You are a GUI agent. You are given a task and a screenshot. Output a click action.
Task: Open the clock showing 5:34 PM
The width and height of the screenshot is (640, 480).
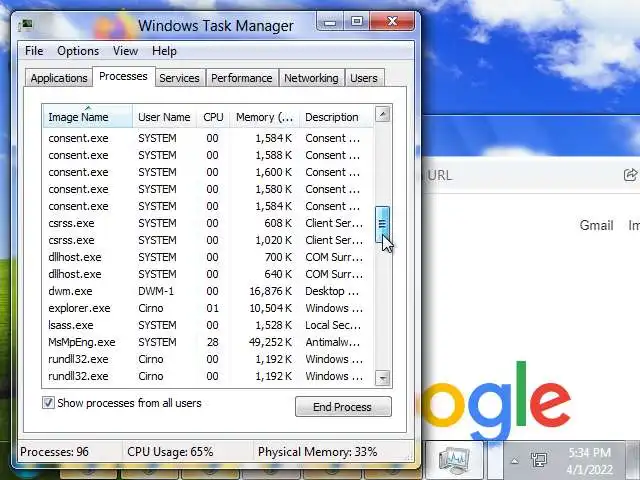tap(590, 461)
